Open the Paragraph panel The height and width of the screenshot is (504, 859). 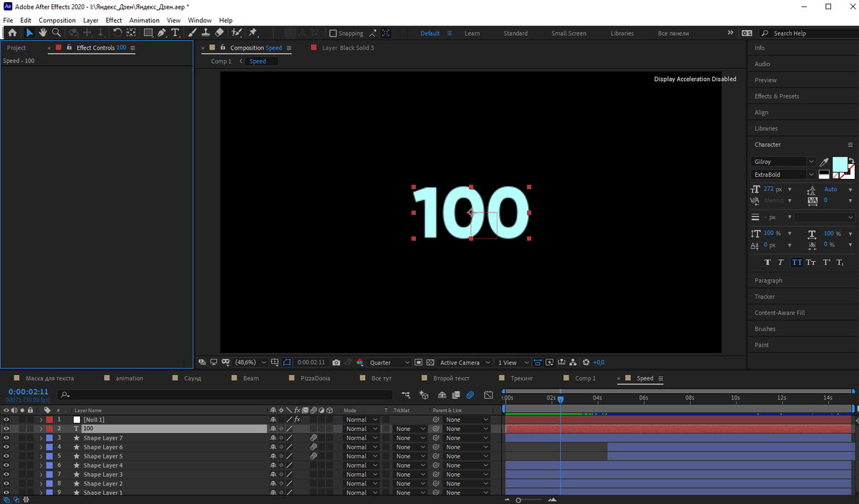pos(768,281)
